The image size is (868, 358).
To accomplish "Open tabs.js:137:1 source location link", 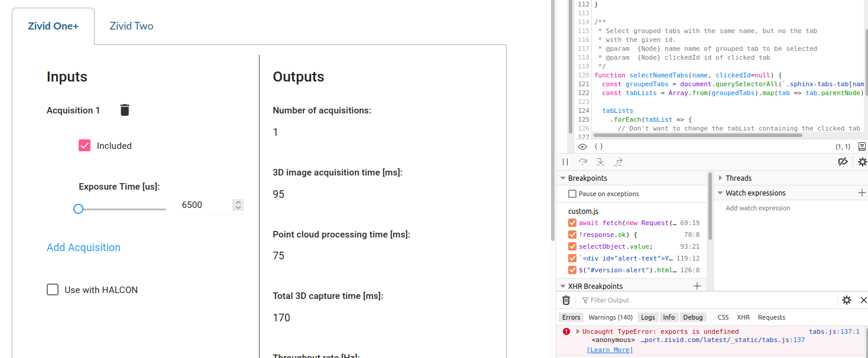I will click(834, 331).
